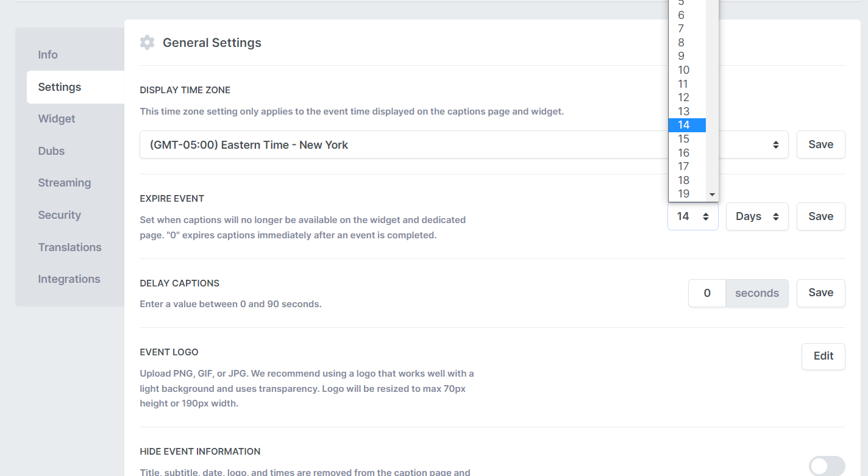The image size is (868, 476).
Task: Choose 8 in the open dropdown list
Action: pyautogui.click(x=687, y=43)
